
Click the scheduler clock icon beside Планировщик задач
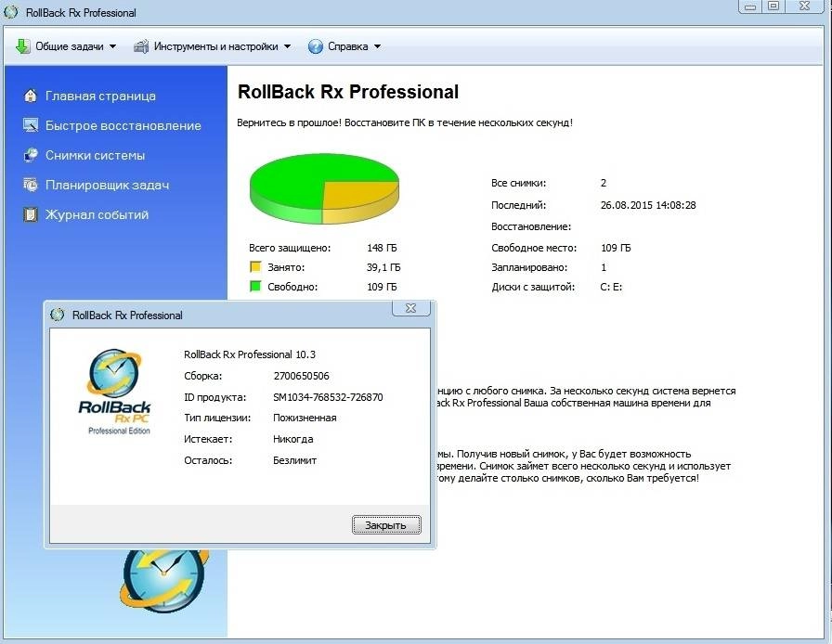tap(31, 185)
